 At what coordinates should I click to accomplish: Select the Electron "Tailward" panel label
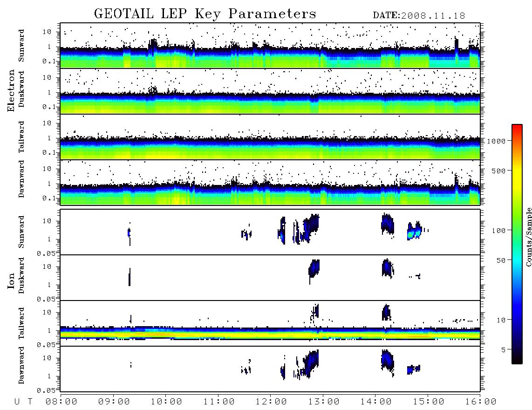pos(21,137)
